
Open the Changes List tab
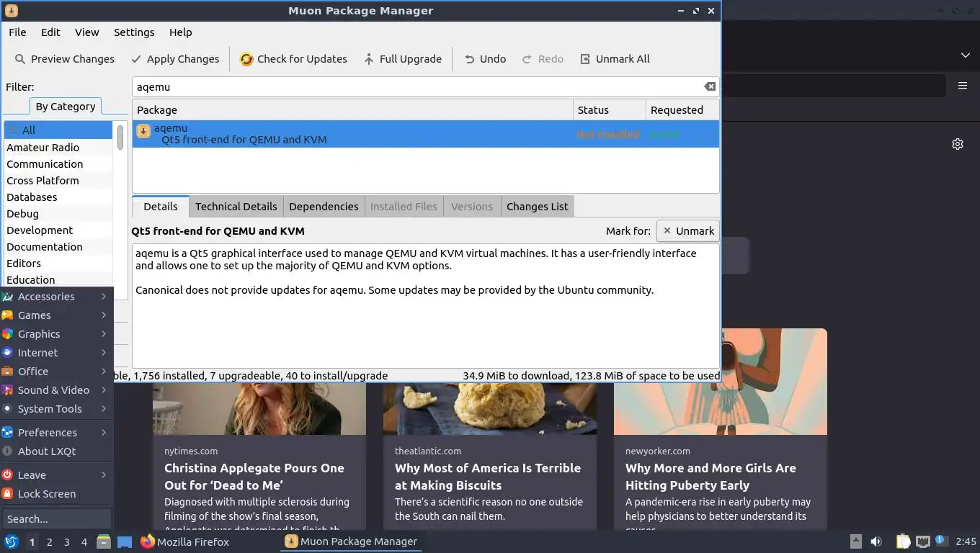click(537, 207)
